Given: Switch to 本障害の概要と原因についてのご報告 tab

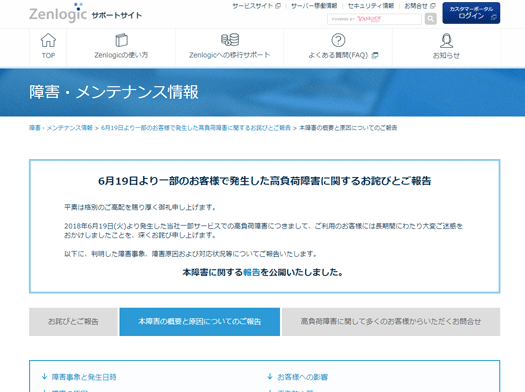Looking at the screenshot, I should pos(200,322).
